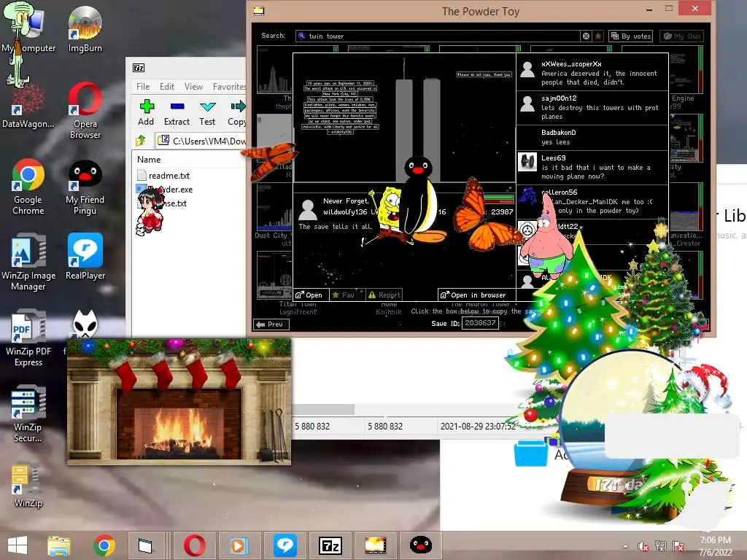This screenshot has height=560, width=747.
Task: Launch RealPlayer desktop shortcut
Action: coord(85,256)
